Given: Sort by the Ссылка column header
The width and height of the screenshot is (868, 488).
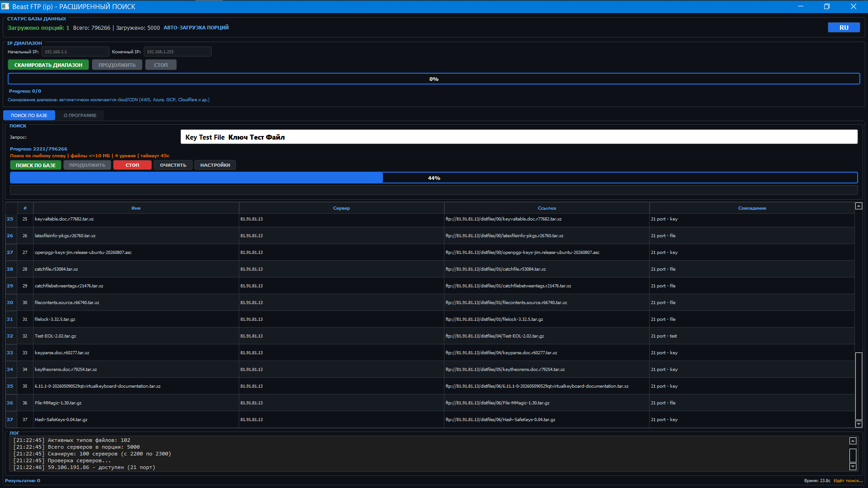Looking at the screenshot, I should click(x=547, y=208).
